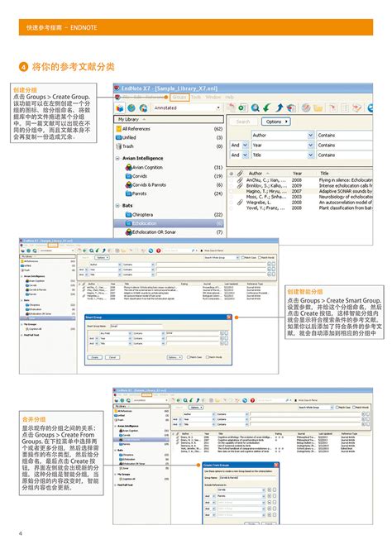Click Find Full Text icon, top window
The height and width of the screenshot is (554, 392).
point(291,107)
